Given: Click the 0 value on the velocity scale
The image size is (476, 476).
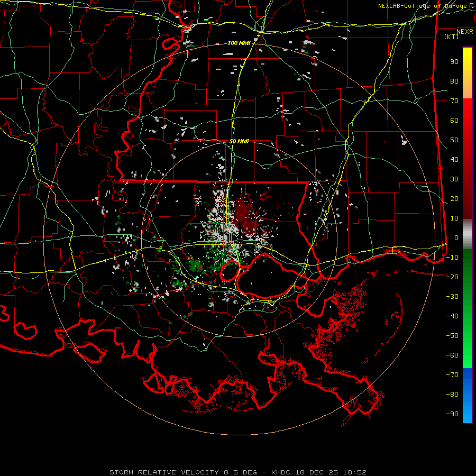Looking at the screenshot, I should (456, 238).
